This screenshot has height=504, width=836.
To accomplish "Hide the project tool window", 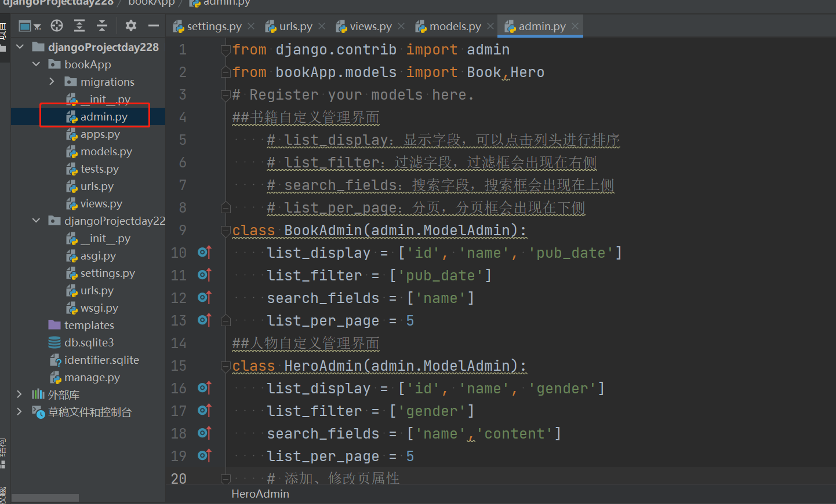I will [x=154, y=25].
